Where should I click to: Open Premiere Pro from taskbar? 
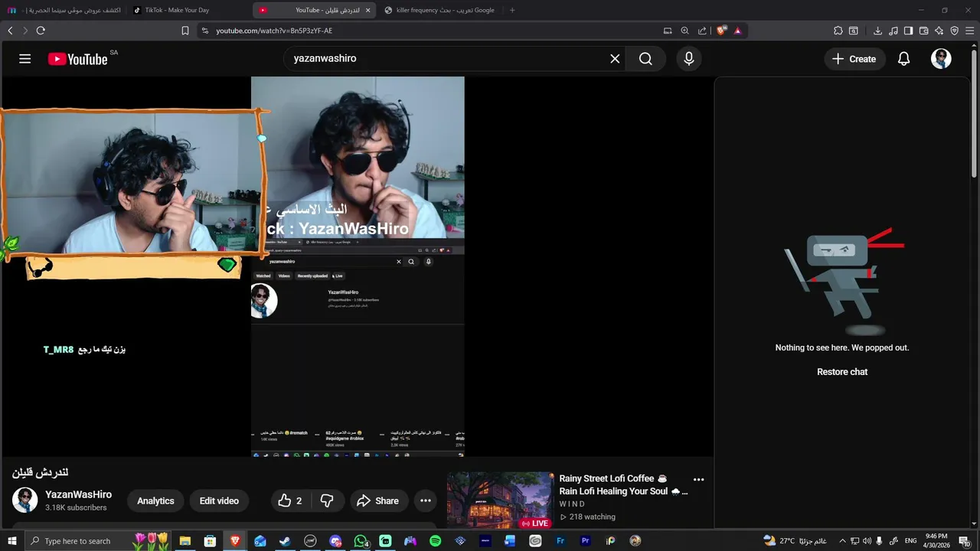pos(586,541)
